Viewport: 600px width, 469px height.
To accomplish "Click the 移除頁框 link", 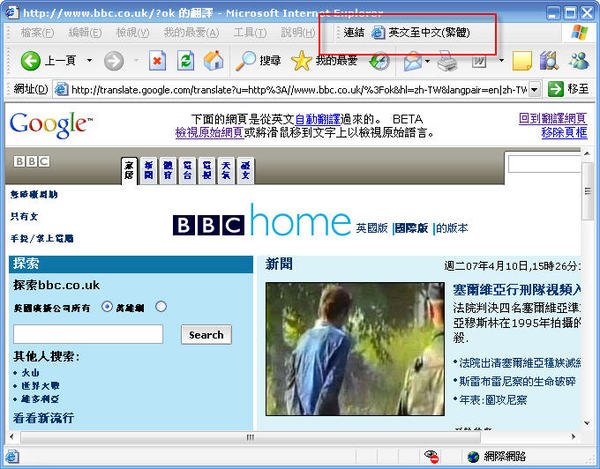I will tap(564, 133).
